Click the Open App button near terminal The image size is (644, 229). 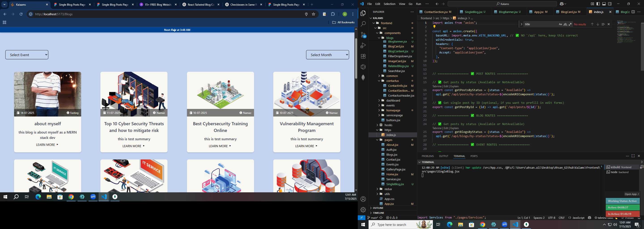pos(632,194)
